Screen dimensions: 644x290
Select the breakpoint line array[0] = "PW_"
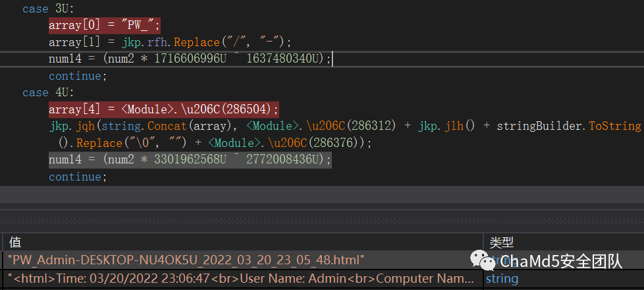click(x=104, y=26)
